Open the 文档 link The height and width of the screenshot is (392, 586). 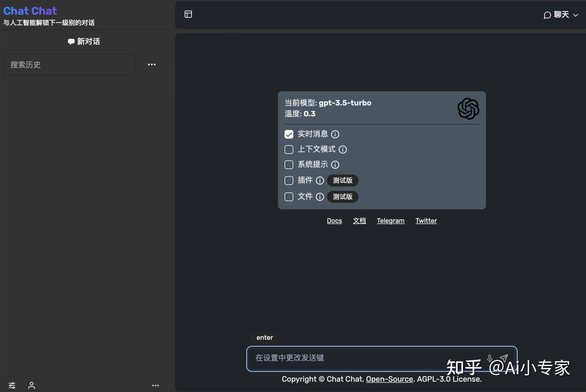[x=359, y=221]
